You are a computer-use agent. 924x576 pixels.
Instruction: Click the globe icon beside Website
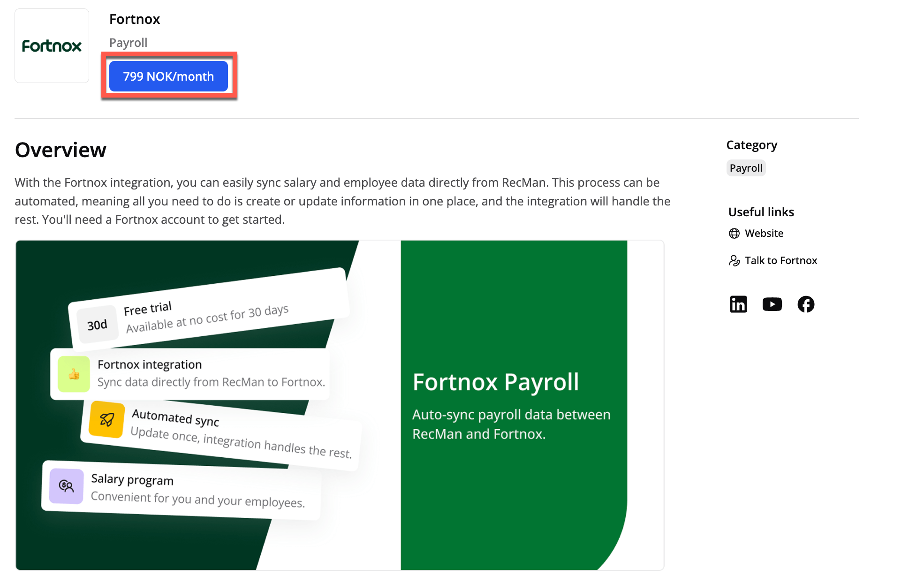click(734, 234)
